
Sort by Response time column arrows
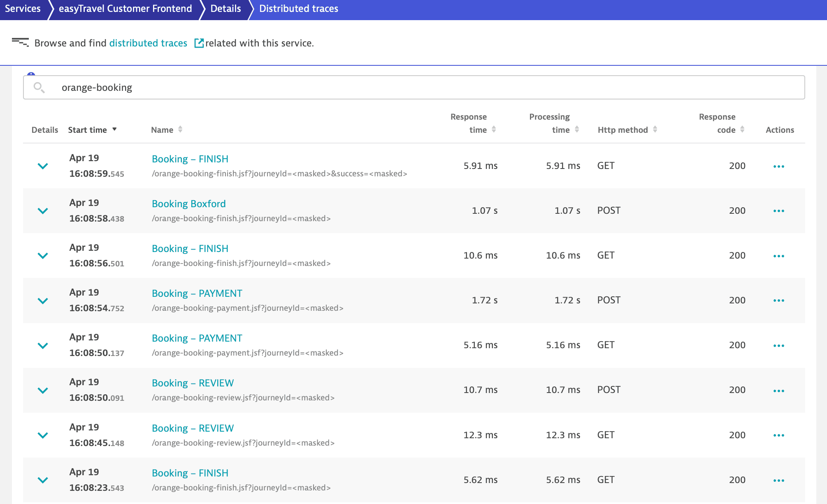494,129
